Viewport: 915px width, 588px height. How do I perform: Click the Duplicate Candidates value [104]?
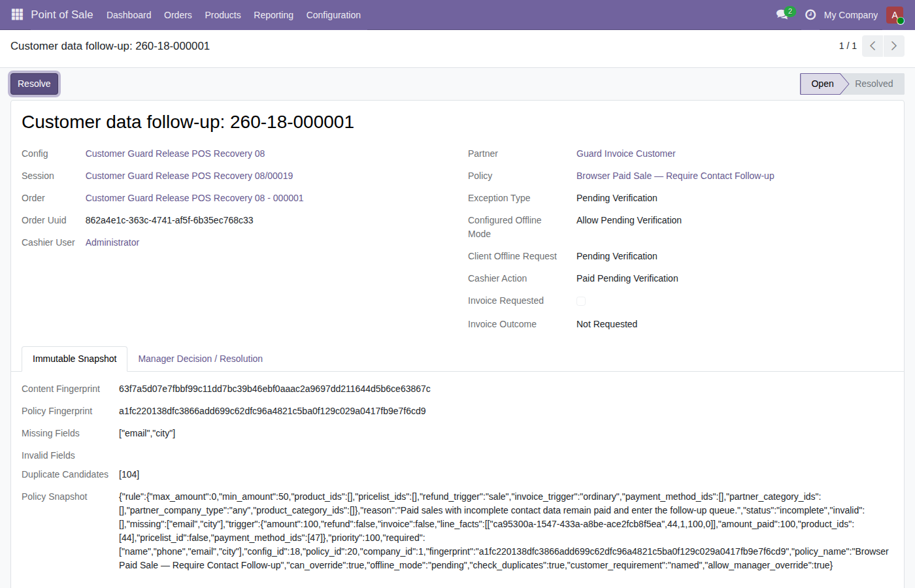[x=129, y=474]
